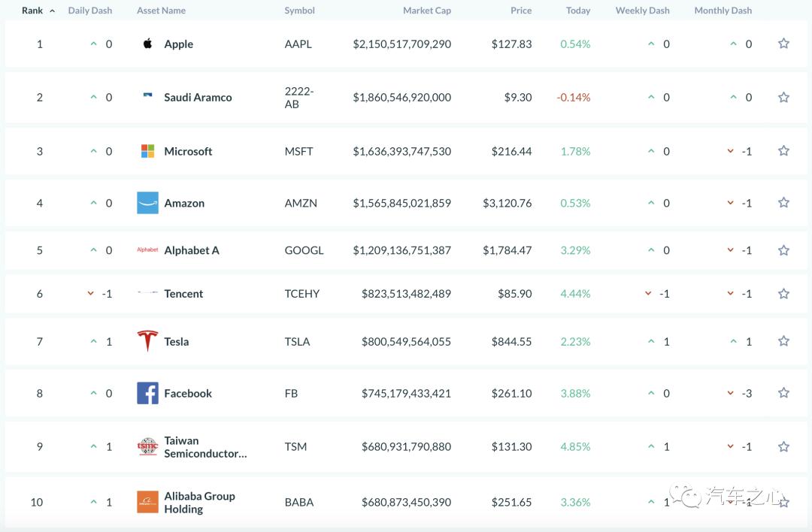Click the Alibaba Group logo icon
This screenshot has height=532, width=812.
click(x=147, y=502)
